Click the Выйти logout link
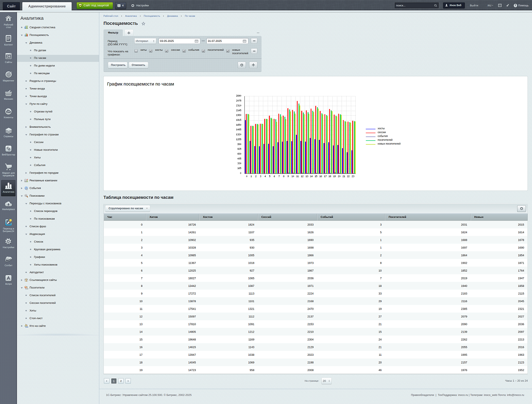The image size is (532, 404). [473, 6]
